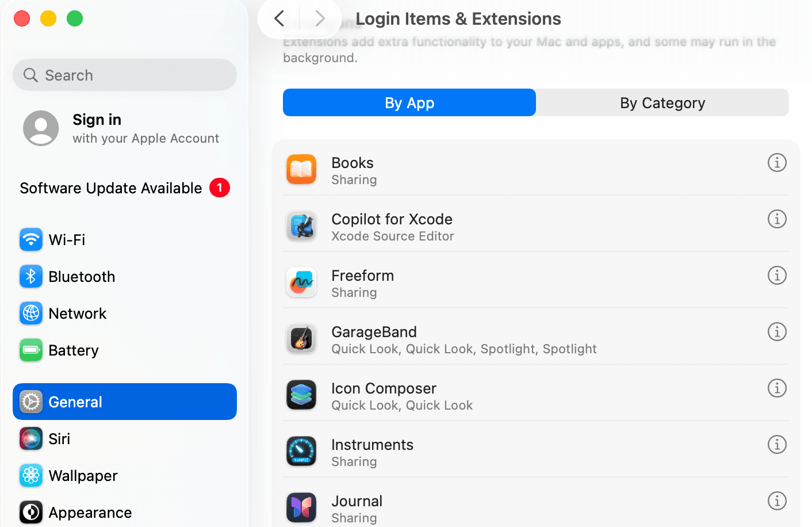The height and width of the screenshot is (527, 812).
Task: Click the Journal app icon
Action: coord(301,507)
